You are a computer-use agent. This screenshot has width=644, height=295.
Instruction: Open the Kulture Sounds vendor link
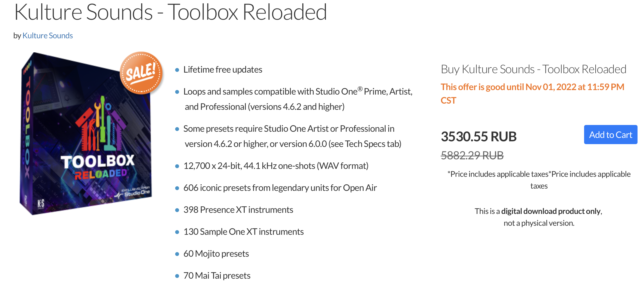pyautogui.click(x=48, y=35)
